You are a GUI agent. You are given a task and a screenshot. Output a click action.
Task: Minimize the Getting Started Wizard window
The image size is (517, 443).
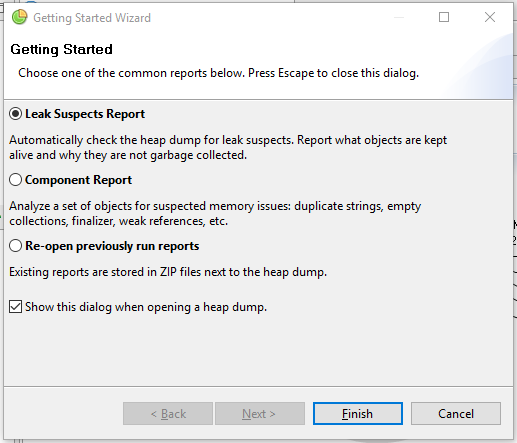[x=399, y=17]
